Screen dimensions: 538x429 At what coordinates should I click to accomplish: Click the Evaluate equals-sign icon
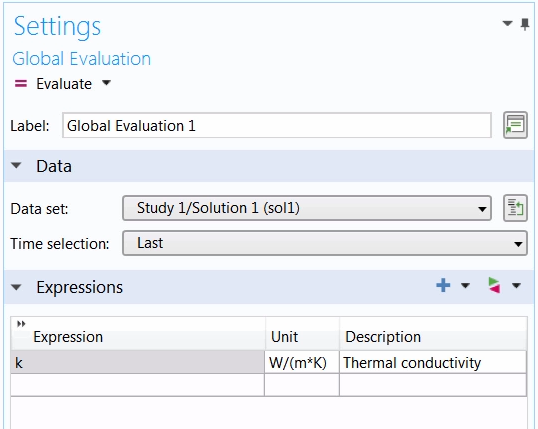point(21,84)
